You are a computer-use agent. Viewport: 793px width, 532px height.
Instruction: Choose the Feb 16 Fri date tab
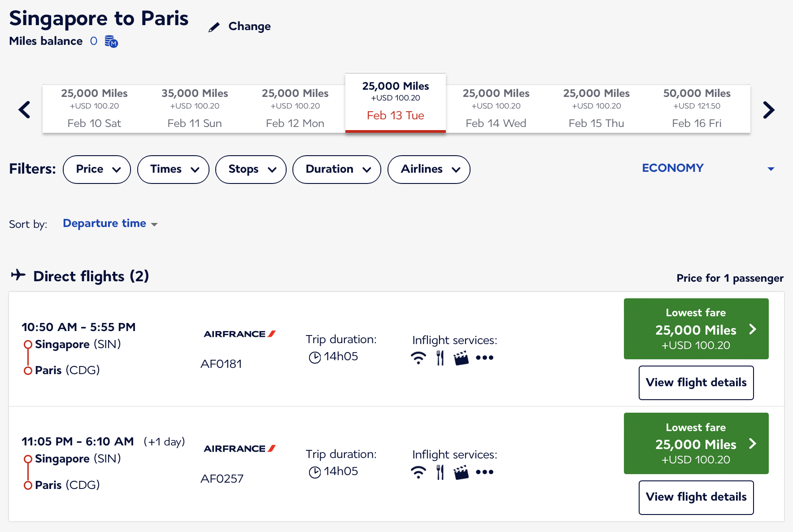697,109
